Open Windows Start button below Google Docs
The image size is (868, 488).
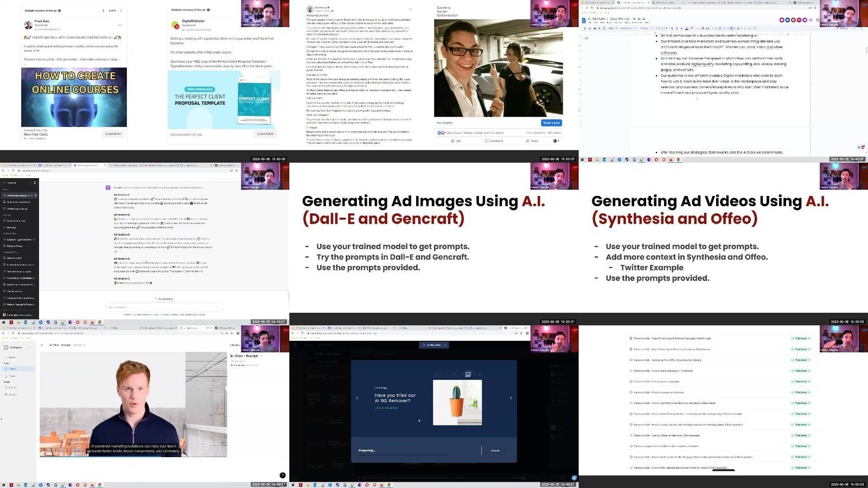(582, 160)
